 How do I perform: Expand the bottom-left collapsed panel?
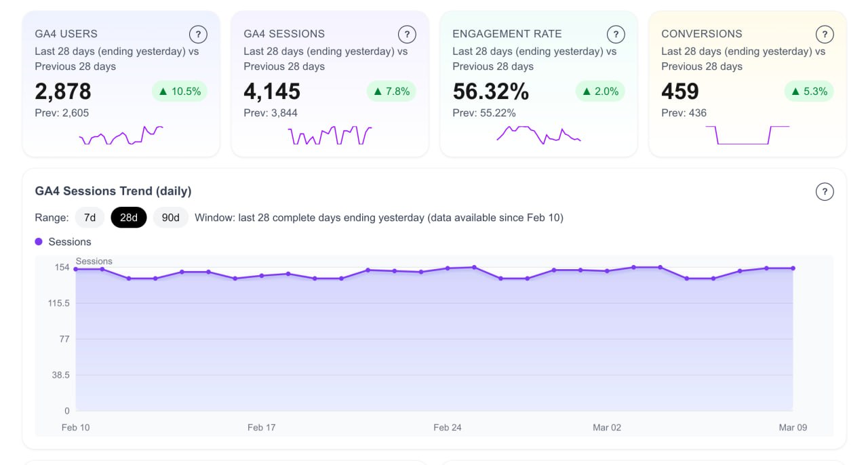click(x=224, y=462)
